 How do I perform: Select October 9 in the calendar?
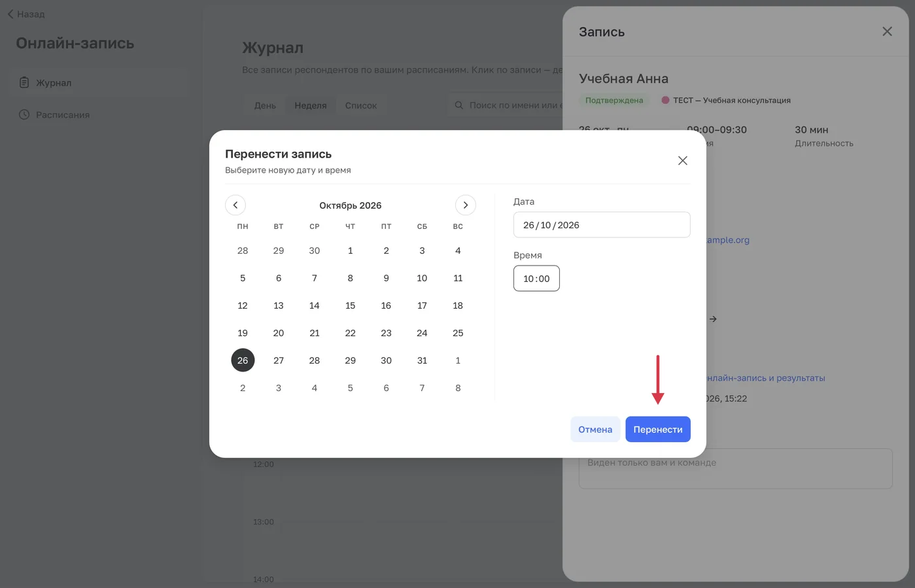click(x=387, y=278)
